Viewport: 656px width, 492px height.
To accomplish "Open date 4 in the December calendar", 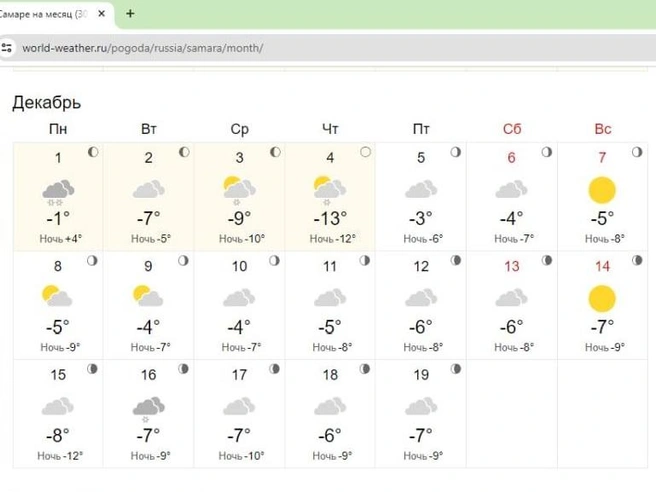I will click(x=330, y=158).
